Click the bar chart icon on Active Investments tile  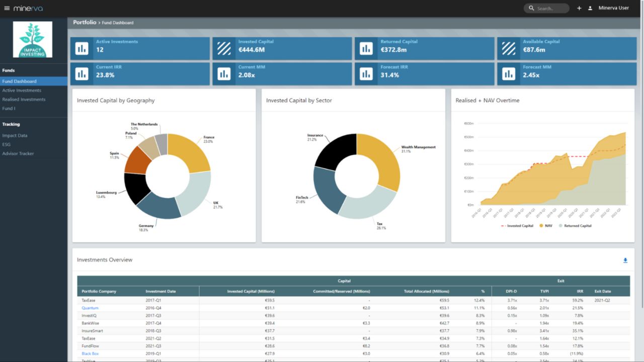pos(82,48)
